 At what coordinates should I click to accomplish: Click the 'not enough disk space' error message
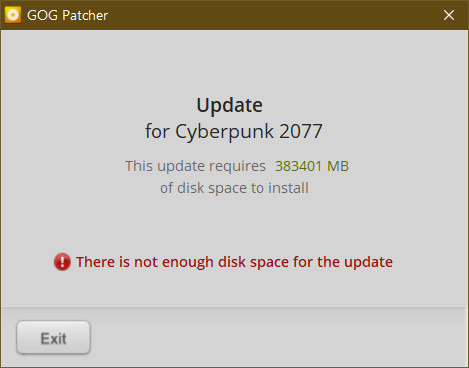click(x=234, y=262)
